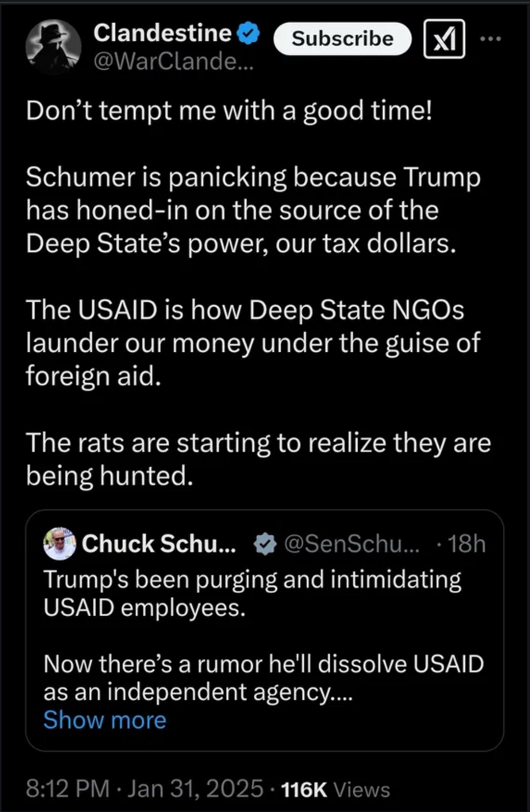
Task: Click Chuck Schumer's gray verified badge
Action: pyautogui.click(x=264, y=544)
